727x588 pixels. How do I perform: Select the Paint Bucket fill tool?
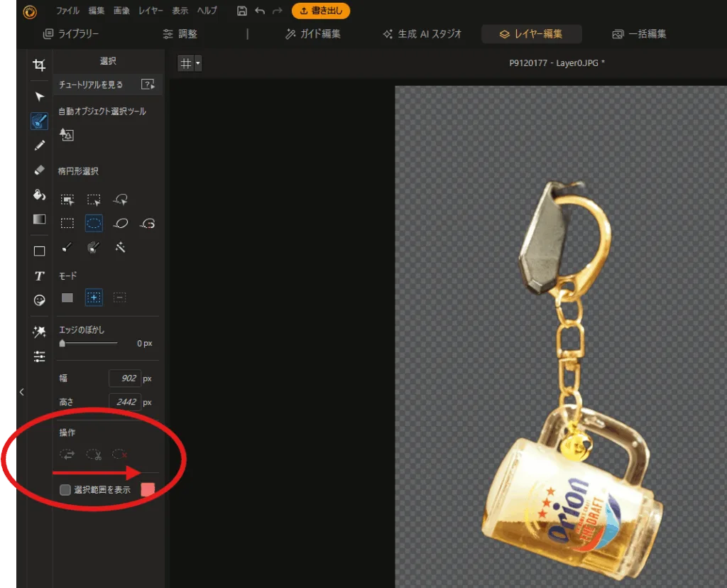pos(40,195)
